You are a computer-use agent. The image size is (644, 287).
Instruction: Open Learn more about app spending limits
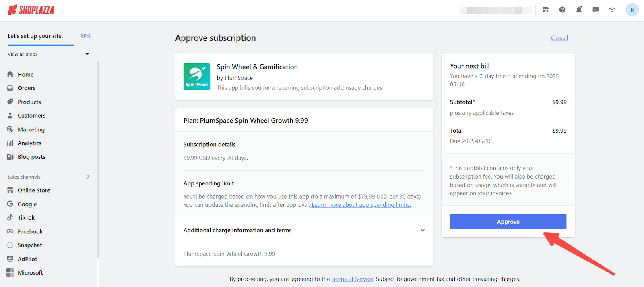pyautogui.click(x=361, y=205)
